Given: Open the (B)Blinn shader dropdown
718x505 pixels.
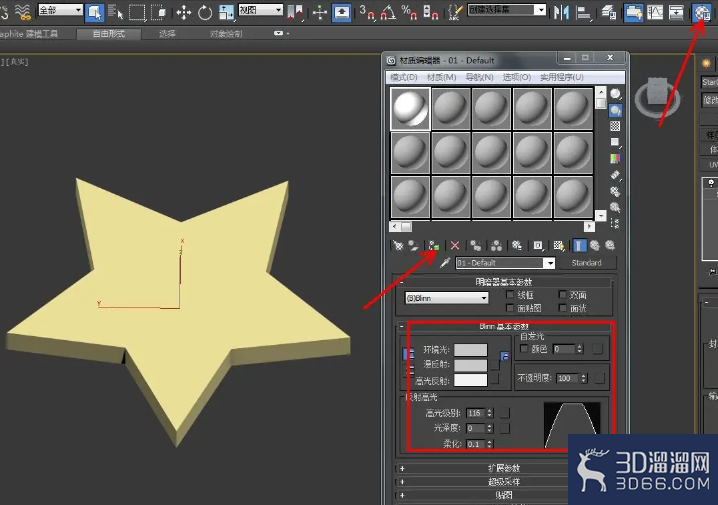Looking at the screenshot, I should click(446, 298).
